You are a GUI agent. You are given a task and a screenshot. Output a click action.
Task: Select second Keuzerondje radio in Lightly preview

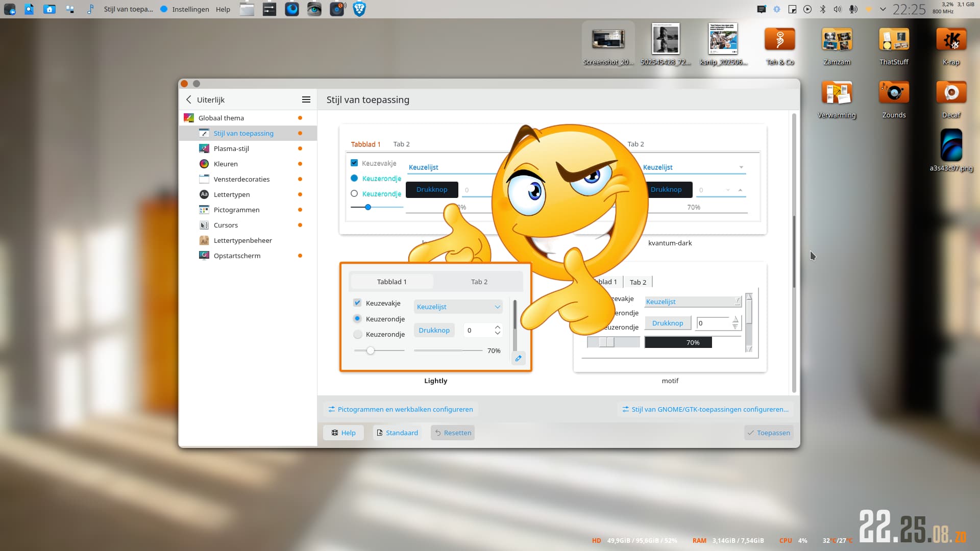(357, 334)
